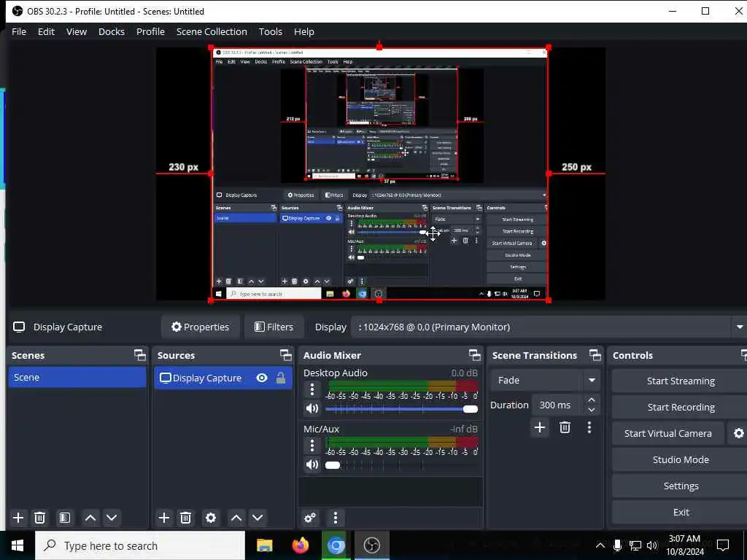Screen dimensions: 747x560
Task: Open the Tools menu
Action: pyautogui.click(x=271, y=31)
